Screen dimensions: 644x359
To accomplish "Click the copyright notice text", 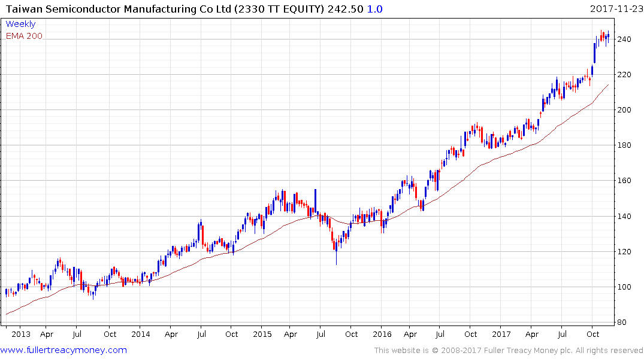I will (x=509, y=351).
